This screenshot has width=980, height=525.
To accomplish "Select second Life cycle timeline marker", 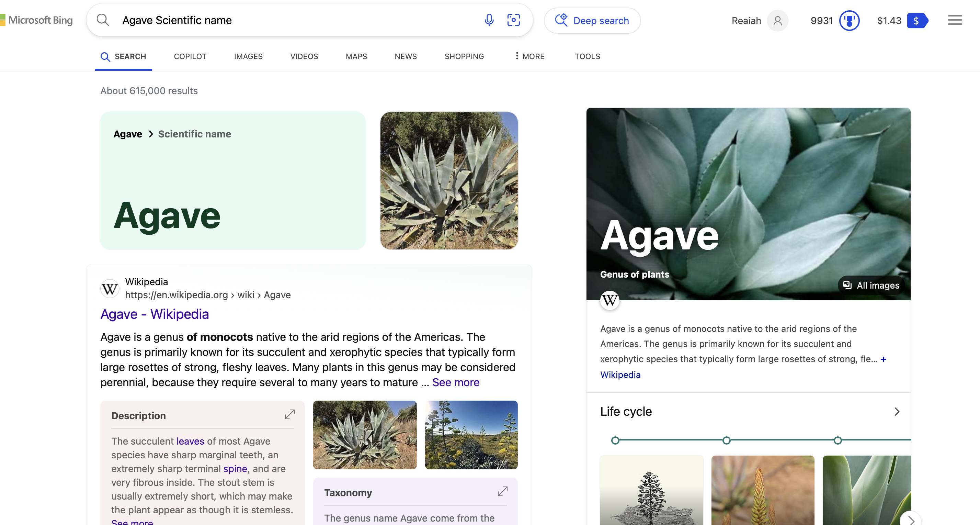I will point(726,440).
